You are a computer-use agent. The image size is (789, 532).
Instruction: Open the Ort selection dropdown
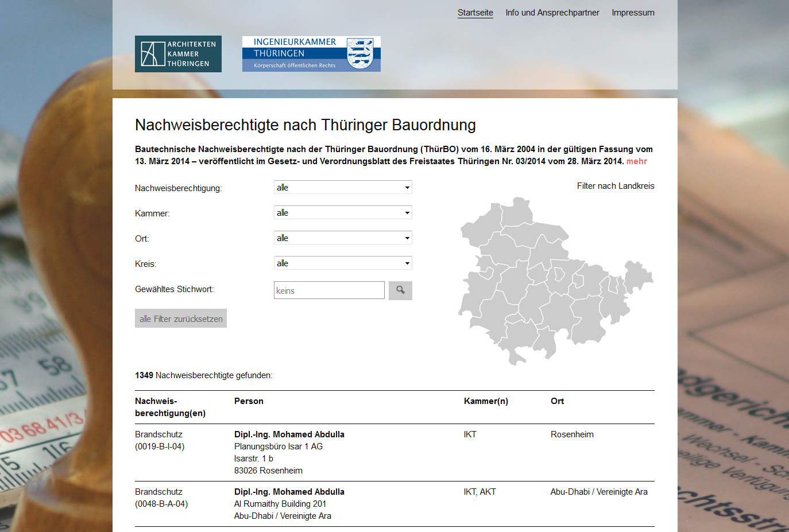[x=343, y=238]
